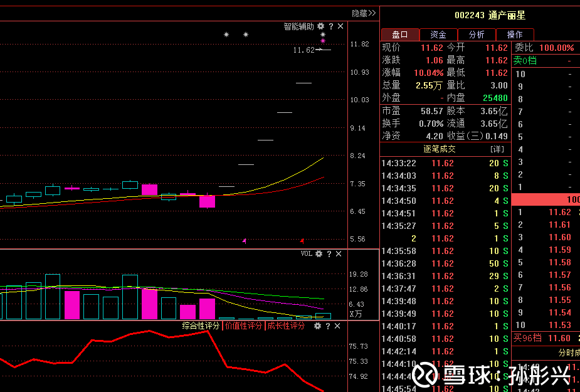
Task: Show the 价值性评分 indicator
Action: (x=243, y=326)
